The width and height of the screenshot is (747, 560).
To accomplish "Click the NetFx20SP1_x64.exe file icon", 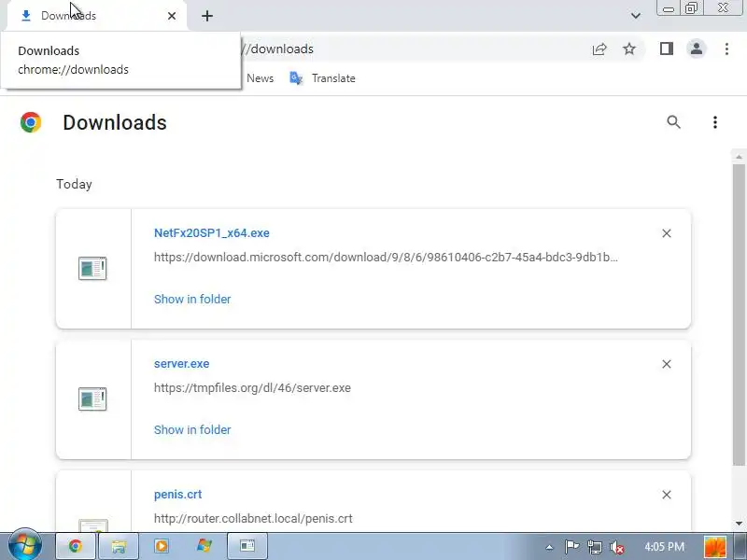I will tap(92, 268).
